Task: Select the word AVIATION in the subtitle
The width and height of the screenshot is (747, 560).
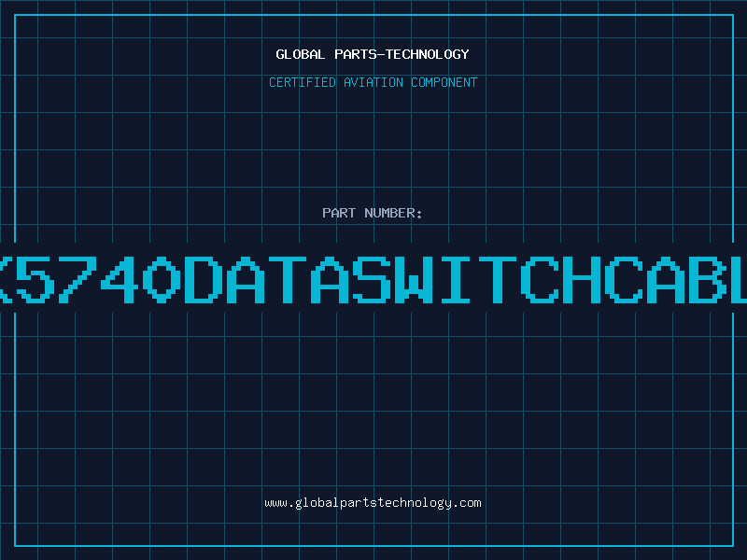Action: (x=373, y=82)
